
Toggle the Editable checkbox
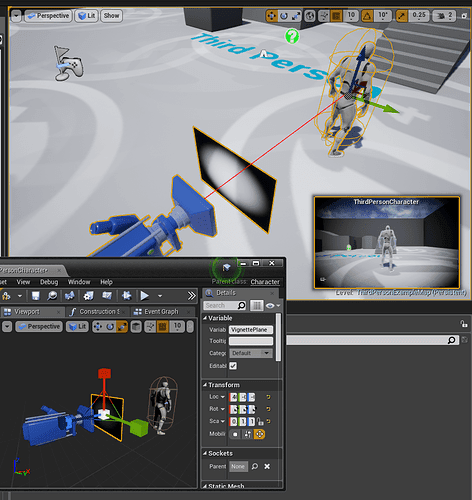coord(233,366)
